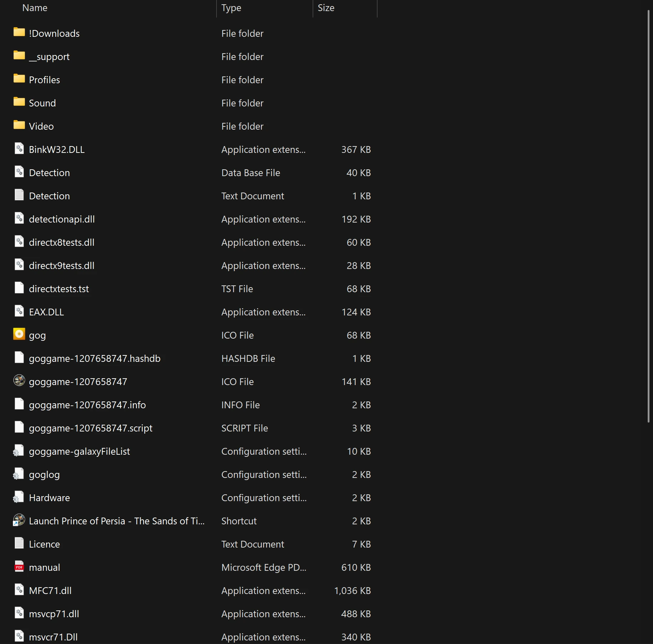Select file name BinkW32.DLL
This screenshot has width=653, height=644.
point(57,150)
